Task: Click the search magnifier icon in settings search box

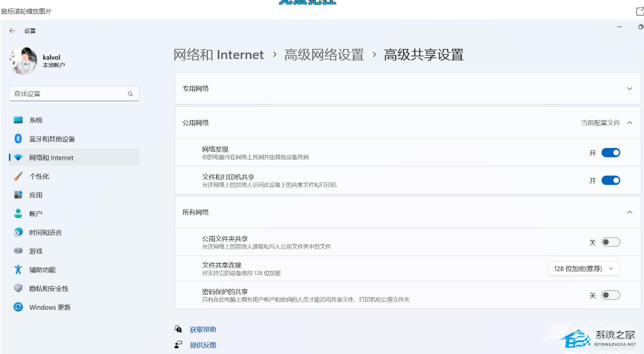Action: pyautogui.click(x=130, y=94)
